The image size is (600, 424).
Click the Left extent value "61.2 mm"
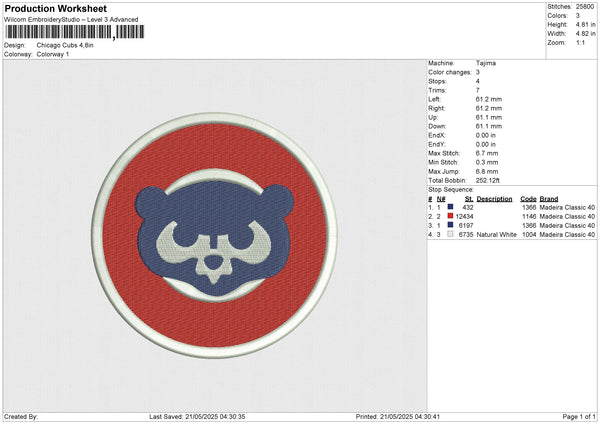[489, 99]
